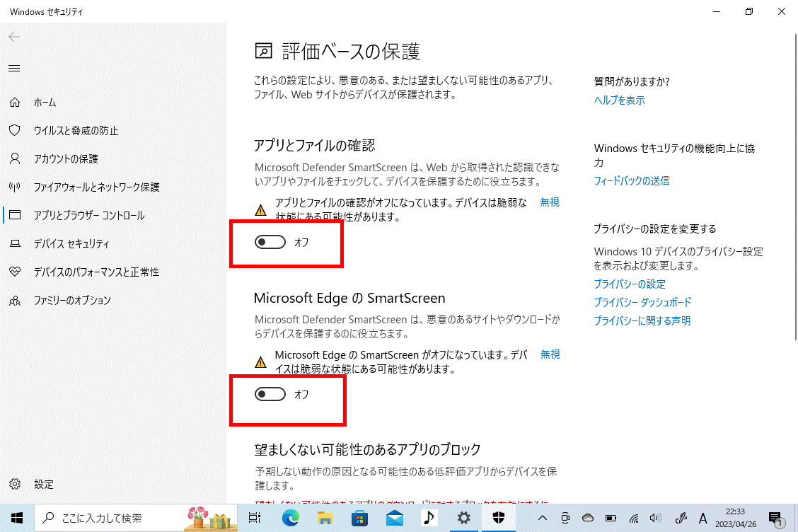The image size is (798, 532).
Task: Click the Microsoft Edge の SmartScreen heading
Action: (x=349, y=298)
